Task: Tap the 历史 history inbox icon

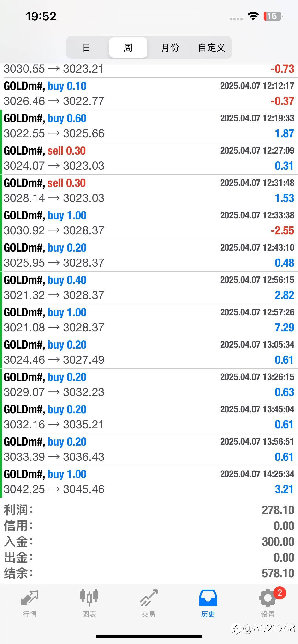Action: point(208,598)
